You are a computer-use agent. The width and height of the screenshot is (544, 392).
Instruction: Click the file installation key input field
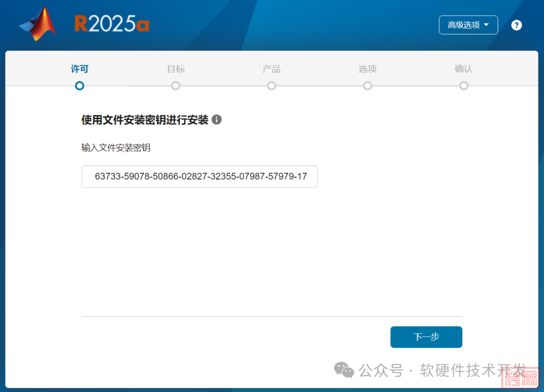(199, 177)
